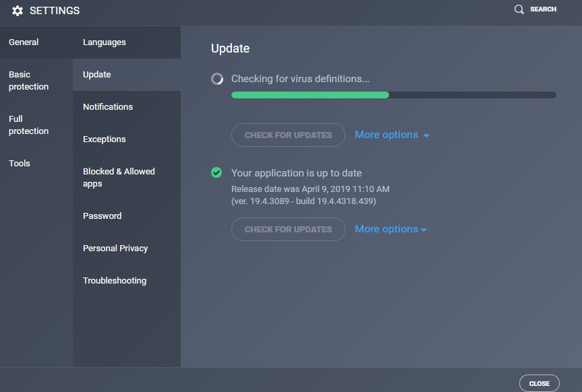
Task: Select the Update settings page
Action: [x=127, y=75]
